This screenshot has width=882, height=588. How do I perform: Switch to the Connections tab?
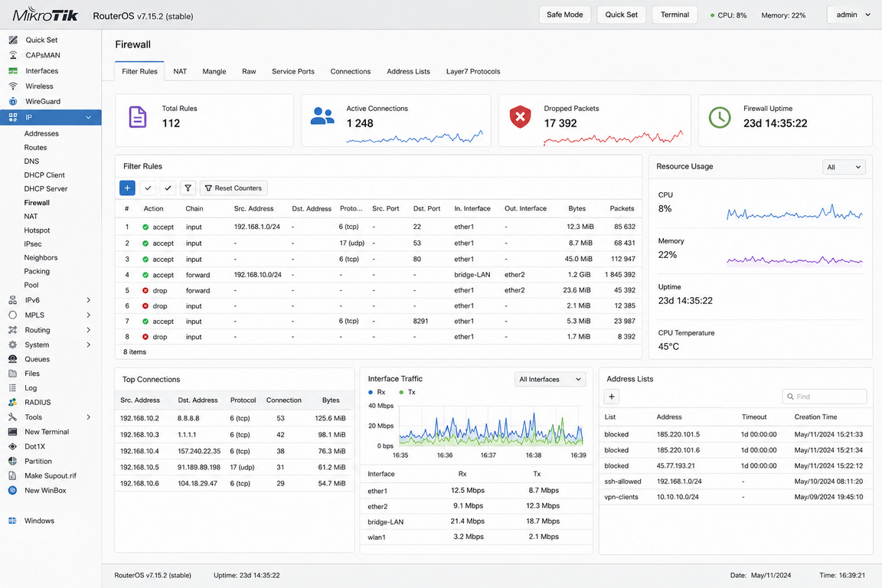click(351, 71)
